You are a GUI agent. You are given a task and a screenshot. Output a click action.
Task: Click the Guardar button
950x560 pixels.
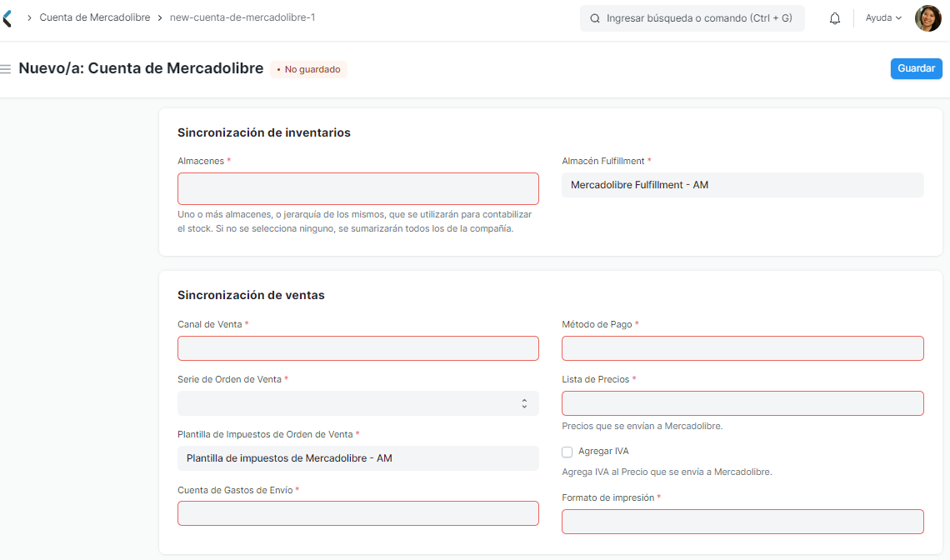click(916, 68)
